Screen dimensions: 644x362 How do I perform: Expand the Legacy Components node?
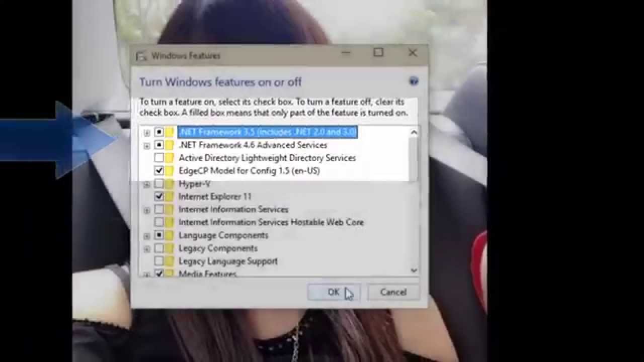(147, 249)
